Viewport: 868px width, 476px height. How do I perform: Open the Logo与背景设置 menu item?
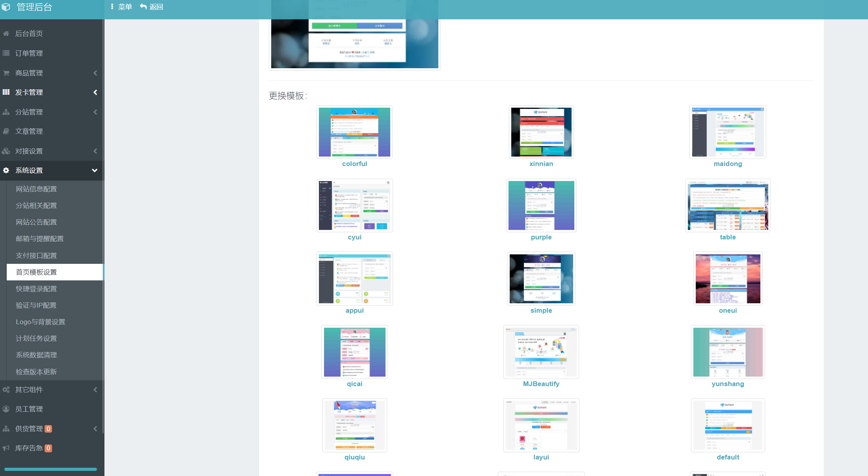(x=40, y=322)
